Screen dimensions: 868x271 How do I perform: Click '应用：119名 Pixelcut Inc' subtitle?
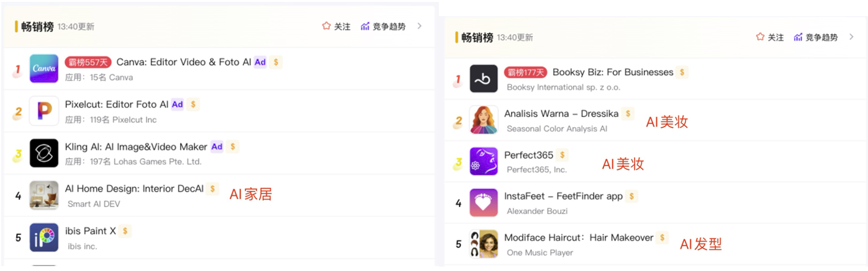point(111,120)
